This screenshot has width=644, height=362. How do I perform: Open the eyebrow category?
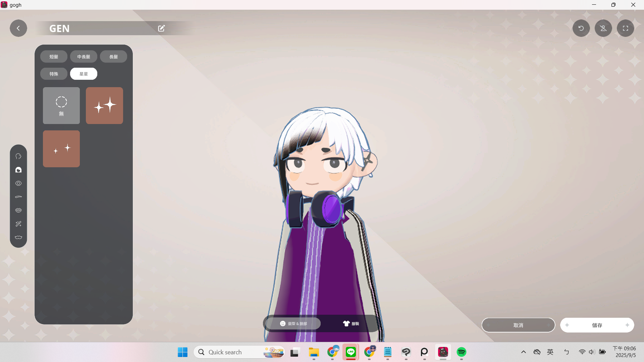pos(18,197)
